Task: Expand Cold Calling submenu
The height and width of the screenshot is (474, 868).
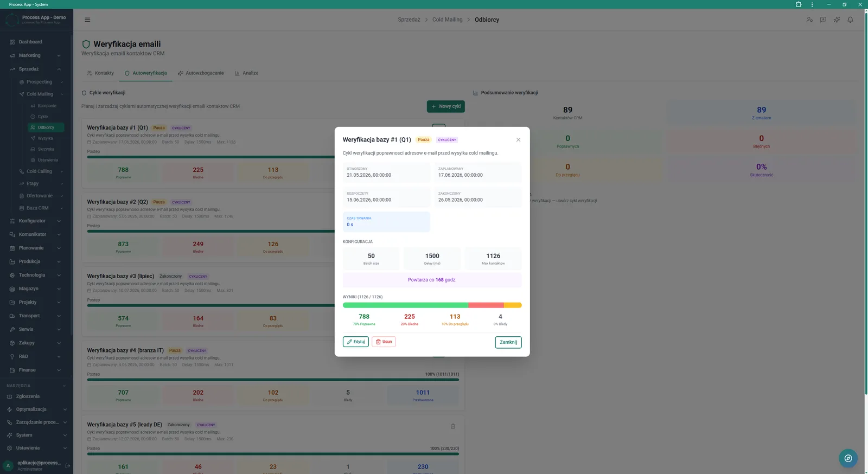Action: pos(41,171)
